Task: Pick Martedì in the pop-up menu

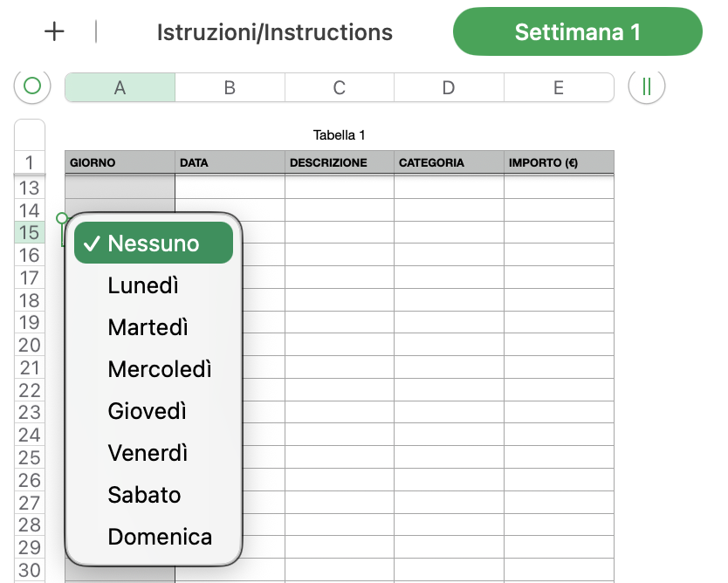Action: click(x=148, y=327)
